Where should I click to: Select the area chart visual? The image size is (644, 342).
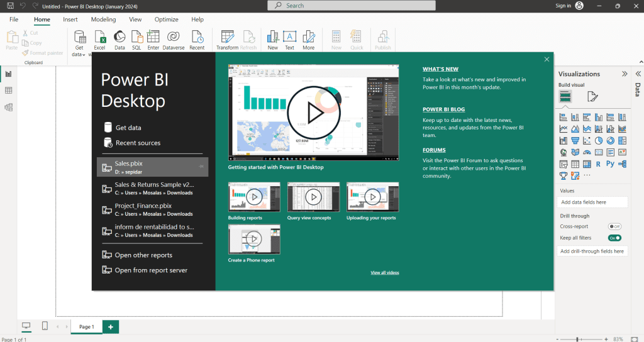pos(575,129)
